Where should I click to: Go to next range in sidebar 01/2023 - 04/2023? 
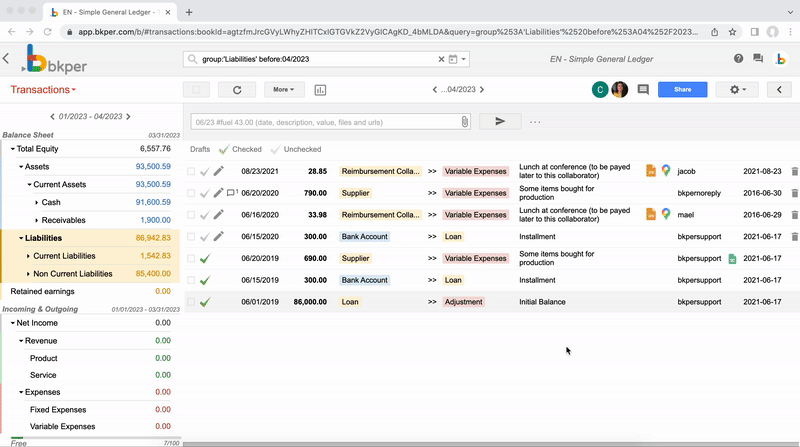point(128,117)
